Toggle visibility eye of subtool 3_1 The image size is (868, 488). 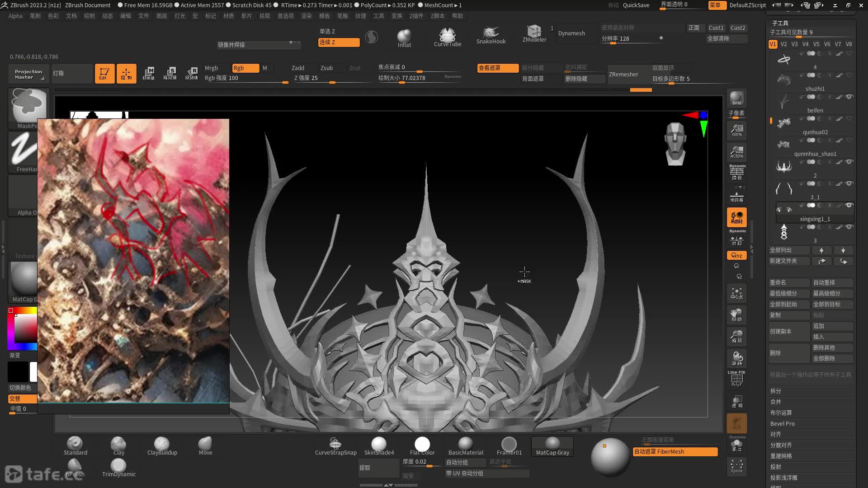849,184
